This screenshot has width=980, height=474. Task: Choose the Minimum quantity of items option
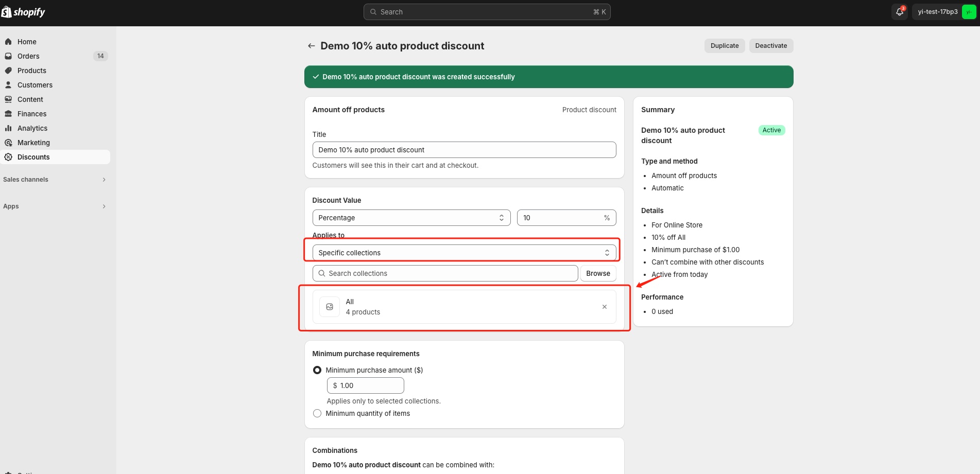317,413
